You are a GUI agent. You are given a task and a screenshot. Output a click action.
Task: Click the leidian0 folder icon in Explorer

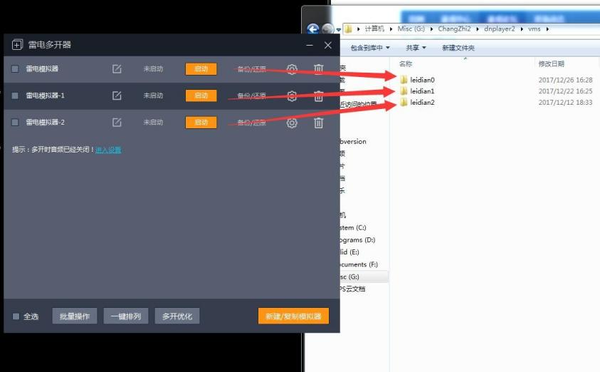click(x=404, y=80)
